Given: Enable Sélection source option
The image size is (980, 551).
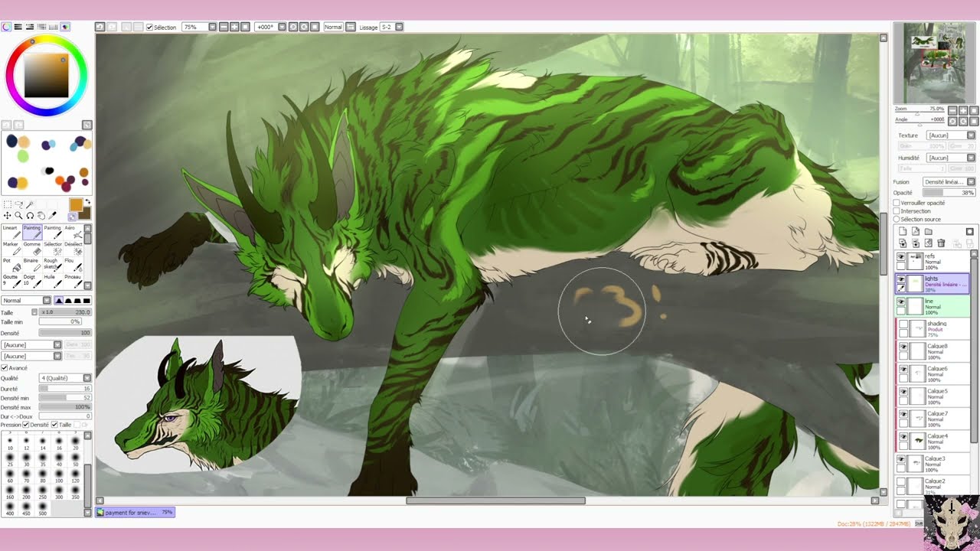Looking at the screenshot, I should coord(897,219).
